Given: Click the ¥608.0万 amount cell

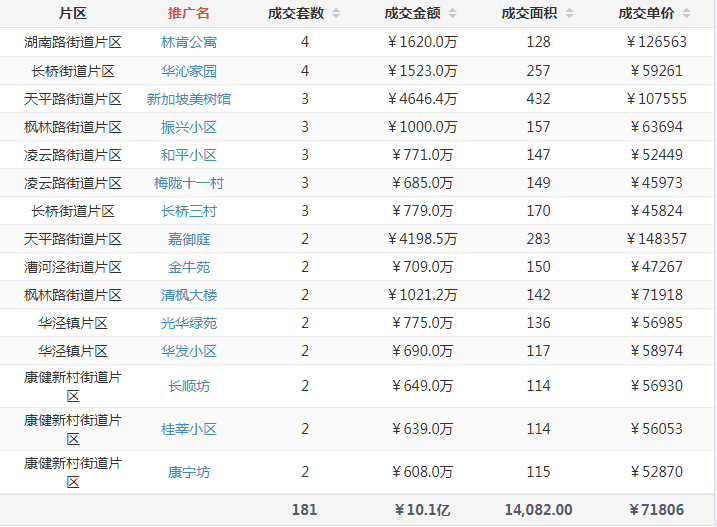Looking at the screenshot, I should (x=422, y=472).
